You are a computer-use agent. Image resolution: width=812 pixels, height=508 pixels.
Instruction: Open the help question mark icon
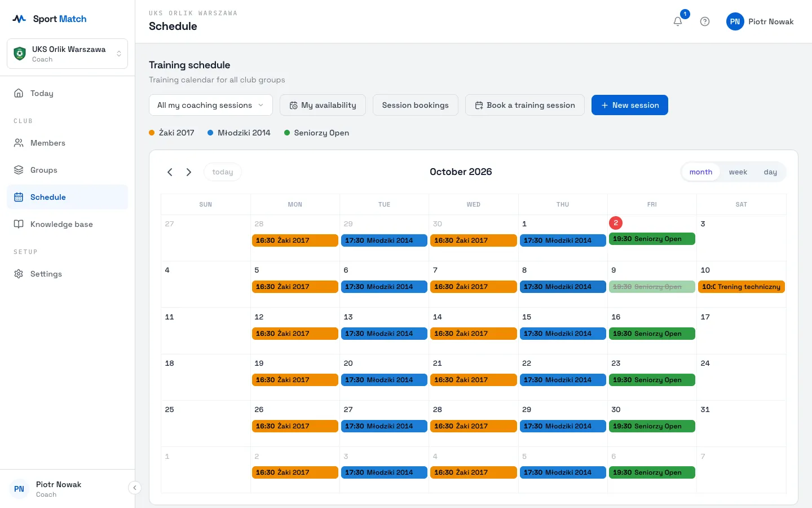point(705,21)
